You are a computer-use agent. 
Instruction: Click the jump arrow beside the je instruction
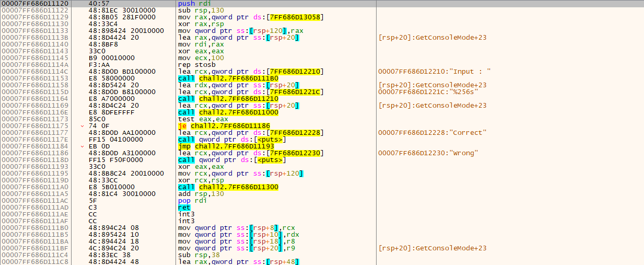pyautogui.click(x=83, y=126)
